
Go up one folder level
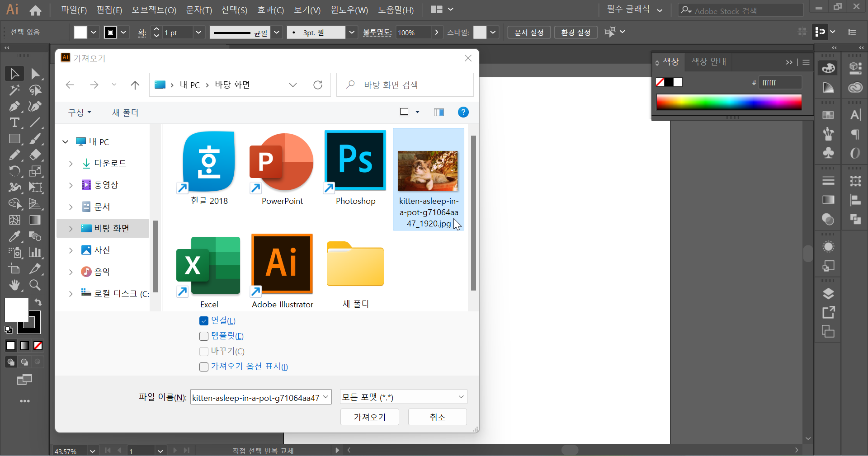click(135, 85)
